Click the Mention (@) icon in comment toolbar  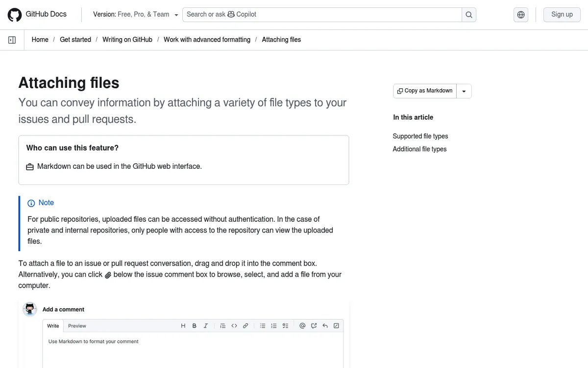pyautogui.click(x=302, y=326)
